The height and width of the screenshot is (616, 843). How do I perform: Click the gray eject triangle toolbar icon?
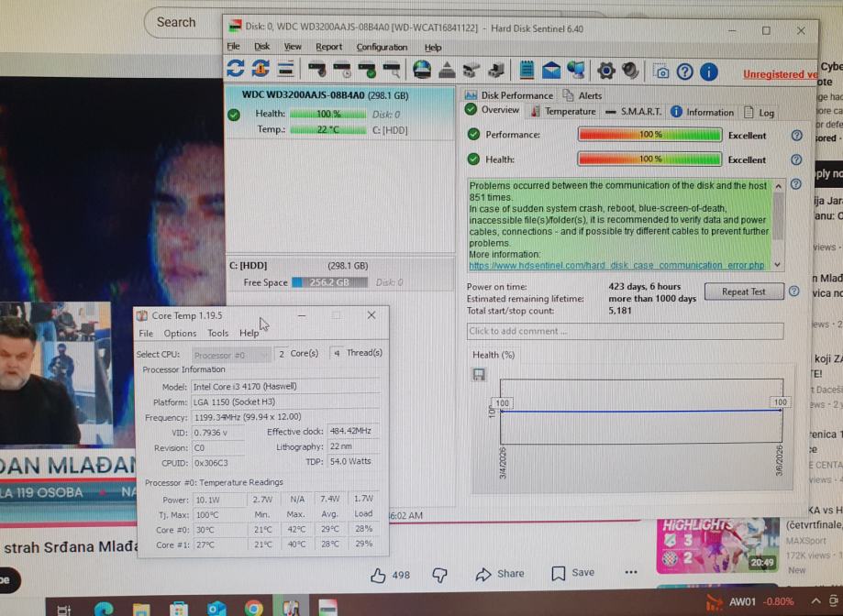click(x=447, y=70)
